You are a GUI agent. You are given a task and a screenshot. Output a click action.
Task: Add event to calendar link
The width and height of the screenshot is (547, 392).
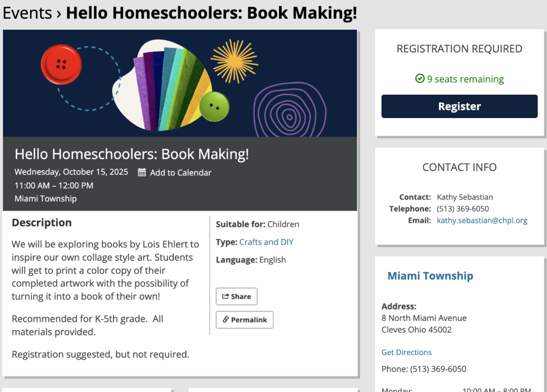[181, 172]
